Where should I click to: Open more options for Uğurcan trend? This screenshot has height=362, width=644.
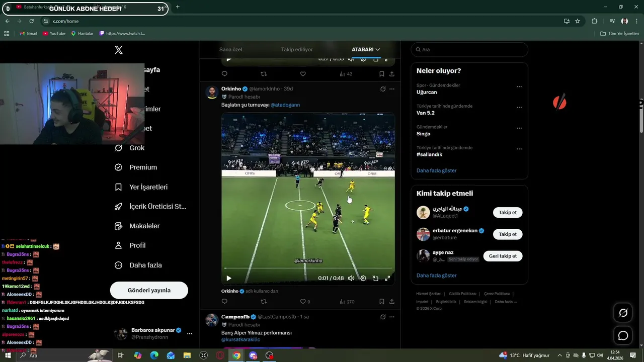coord(519,86)
